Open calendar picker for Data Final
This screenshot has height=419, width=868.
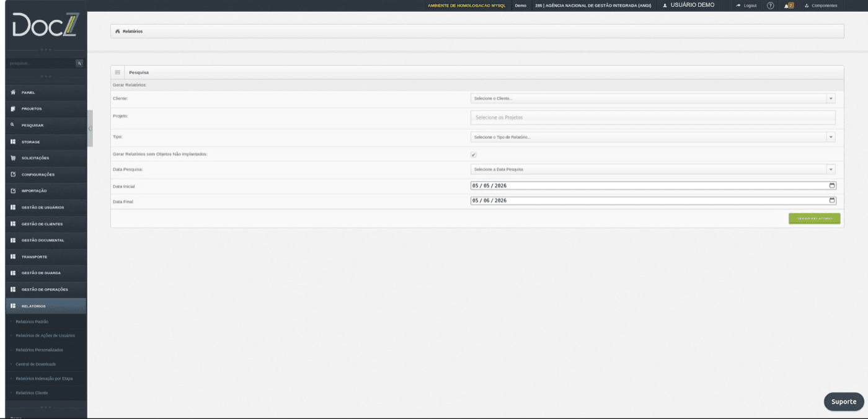click(x=832, y=200)
